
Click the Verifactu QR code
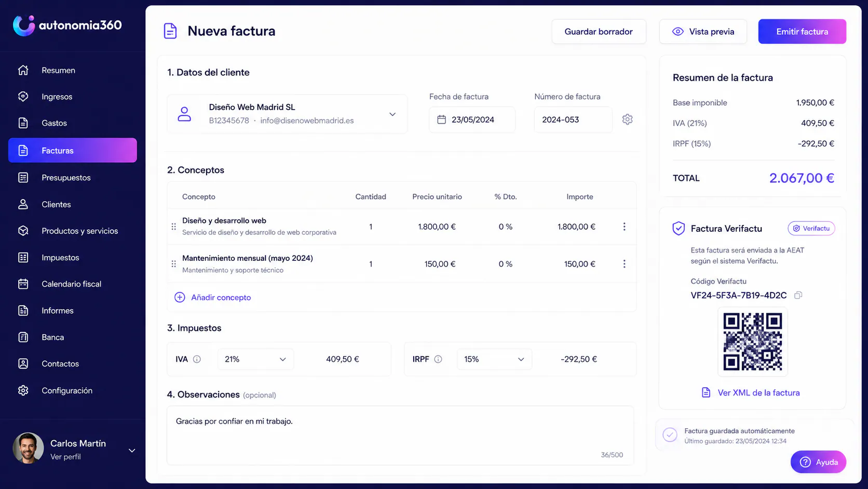[x=753, y=341]
